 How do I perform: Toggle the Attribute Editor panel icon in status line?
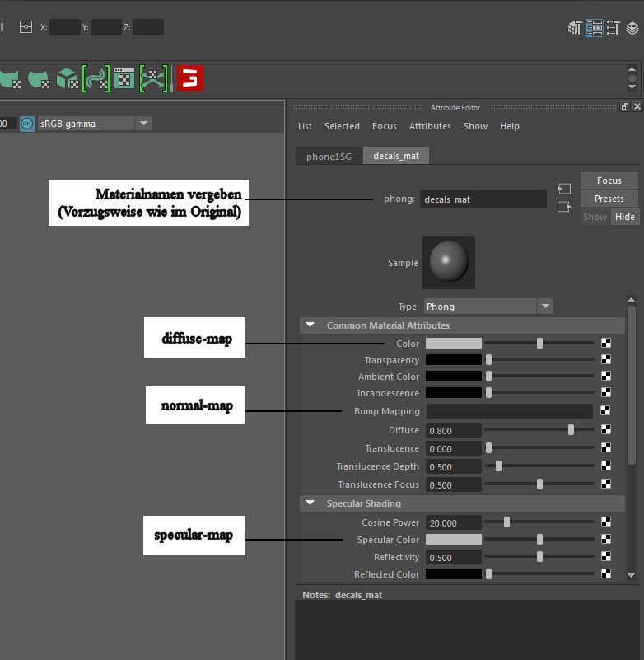click(594, 28)
